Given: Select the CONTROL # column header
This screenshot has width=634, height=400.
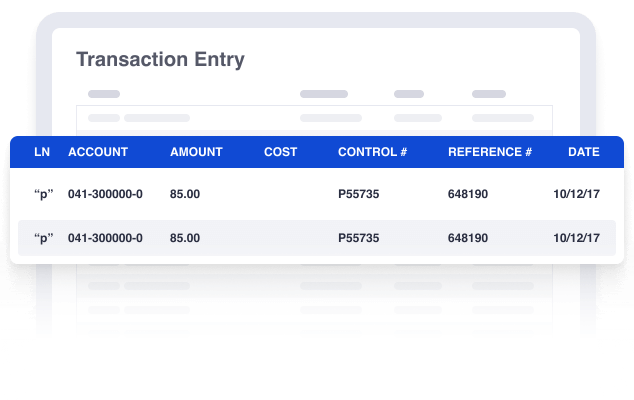Looking at the screenshot, I should tap(372, 152).
